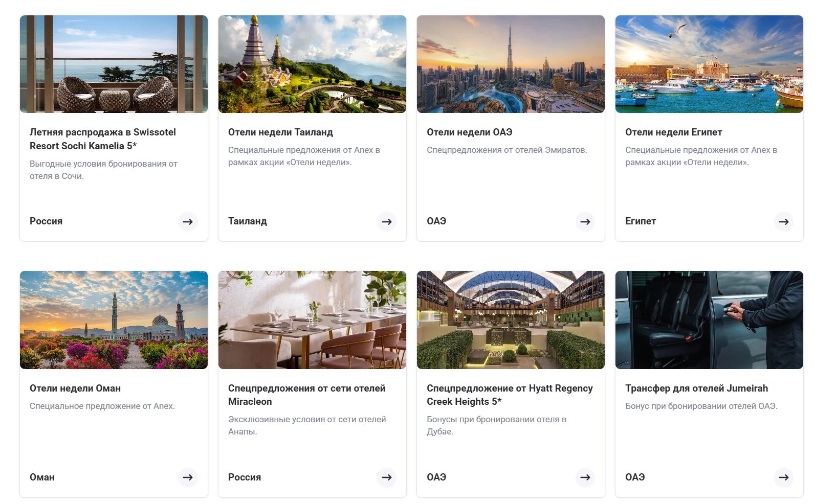The image size is (815, 504).
Task: Open the Отели недели Египет title link
Action: [673, 132]
